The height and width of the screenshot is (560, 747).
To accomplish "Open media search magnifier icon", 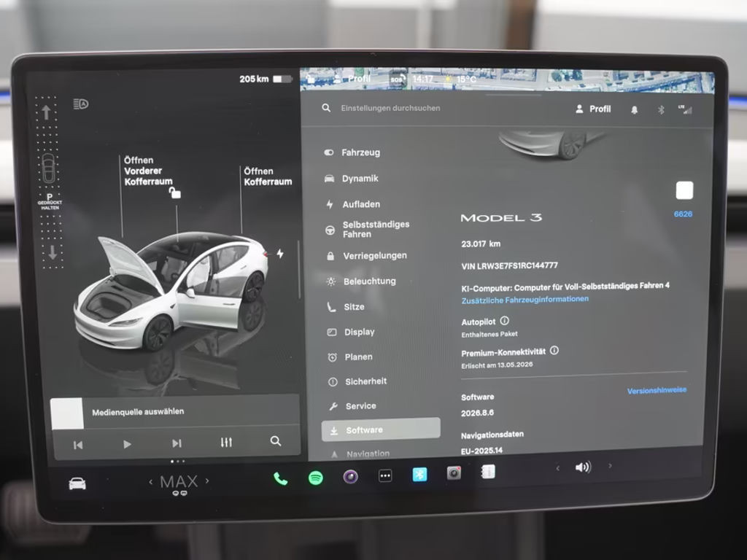I will pyautogui.click(x=275, y=441).
